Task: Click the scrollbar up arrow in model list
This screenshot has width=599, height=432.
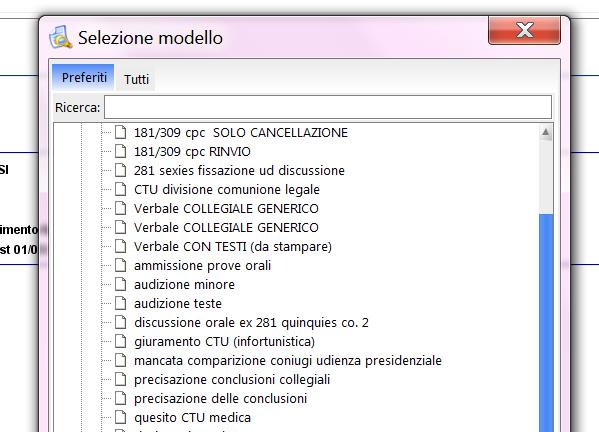Action: coord(546,133)
